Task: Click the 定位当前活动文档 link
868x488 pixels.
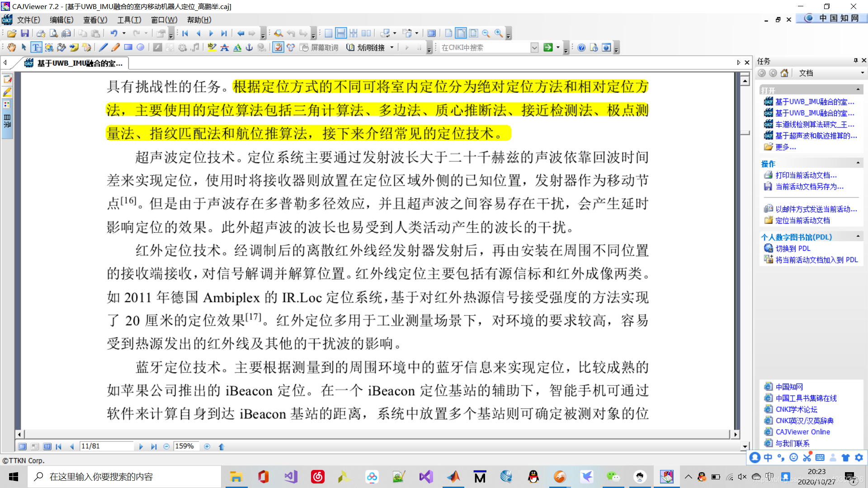Action: 802,221
